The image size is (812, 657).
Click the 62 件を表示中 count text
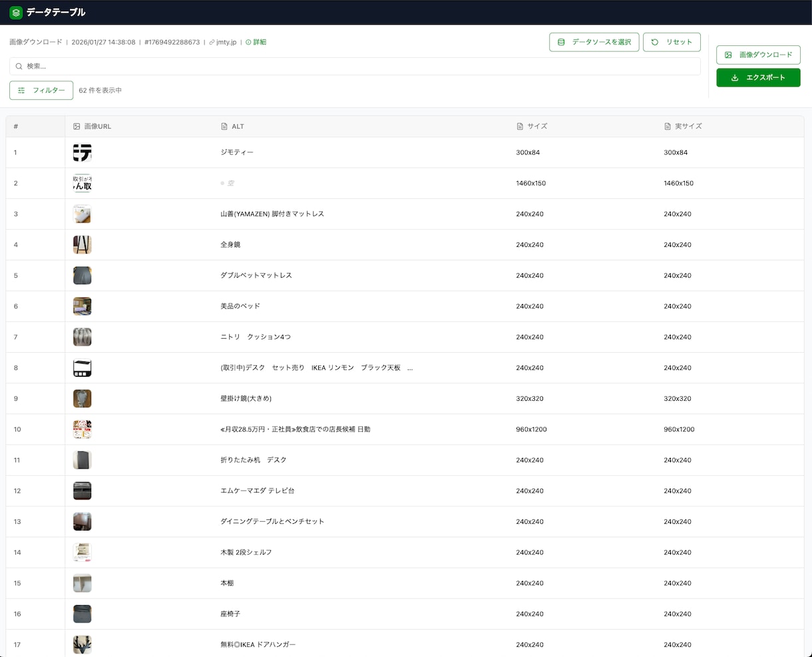(x=101, y=90)
